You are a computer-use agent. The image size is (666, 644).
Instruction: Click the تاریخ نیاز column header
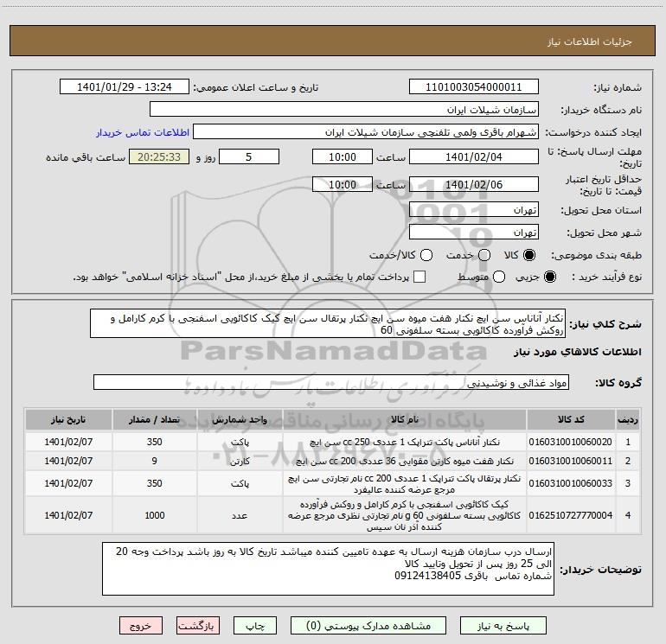(x=68, y=419)
